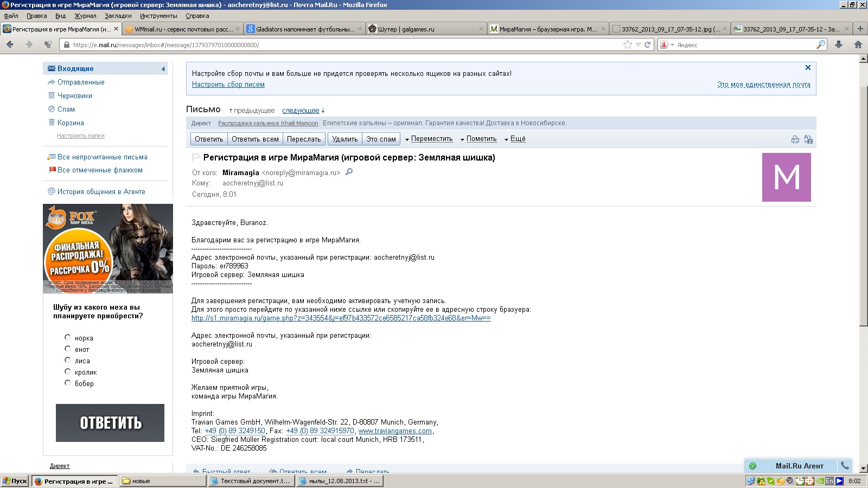The width and height of the screenshot is (868, 488).
Task: Go to the Firefox home page icon
Action: [858, 44]
